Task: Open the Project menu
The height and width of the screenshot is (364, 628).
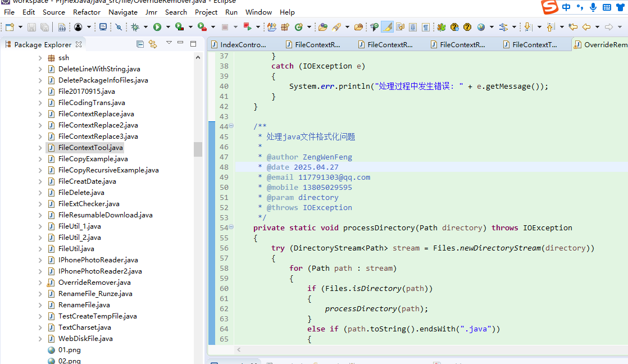Action: click(x=206, y=12)
